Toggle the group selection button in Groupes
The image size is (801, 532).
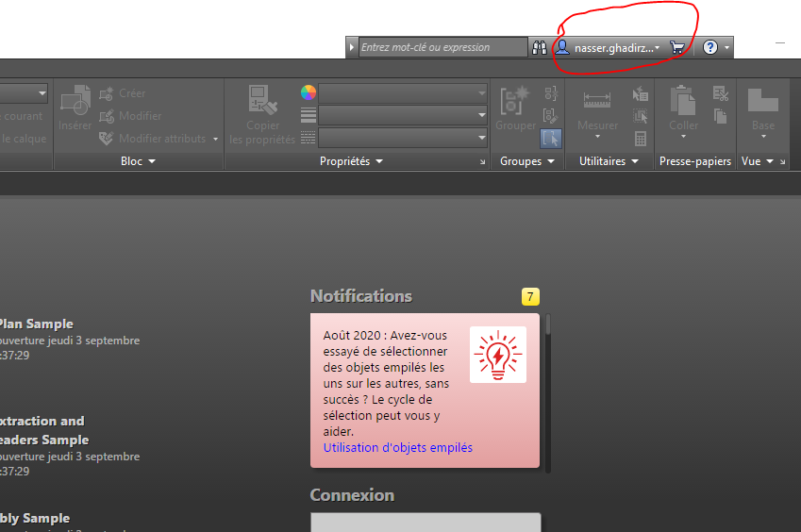pyautogui.click(x=550, y=139)
